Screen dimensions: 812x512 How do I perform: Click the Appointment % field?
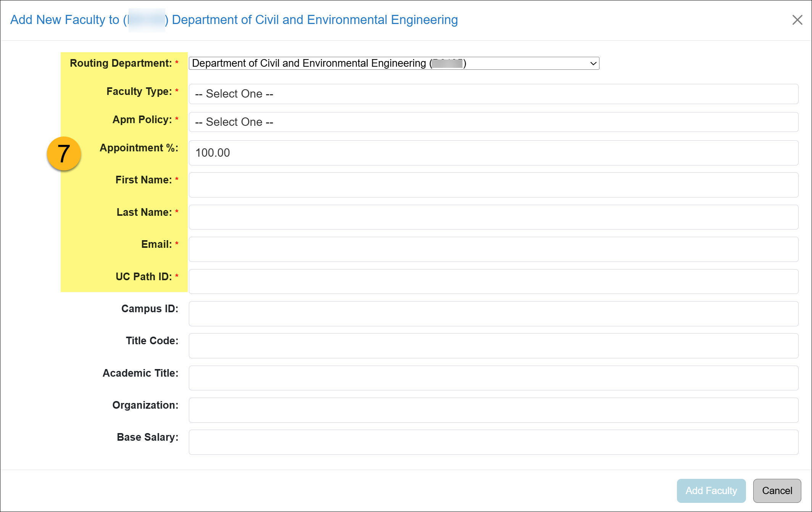493,153
